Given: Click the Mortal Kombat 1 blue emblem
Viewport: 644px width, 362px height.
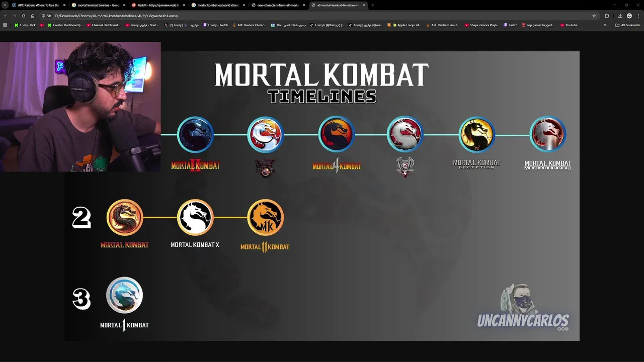Looking at the screenshot, I should tap(125, 295).
